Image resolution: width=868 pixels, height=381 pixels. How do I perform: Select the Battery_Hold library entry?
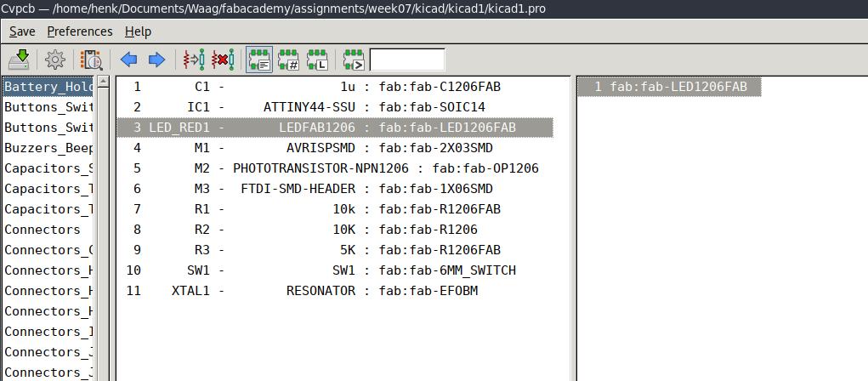point(48,87)
